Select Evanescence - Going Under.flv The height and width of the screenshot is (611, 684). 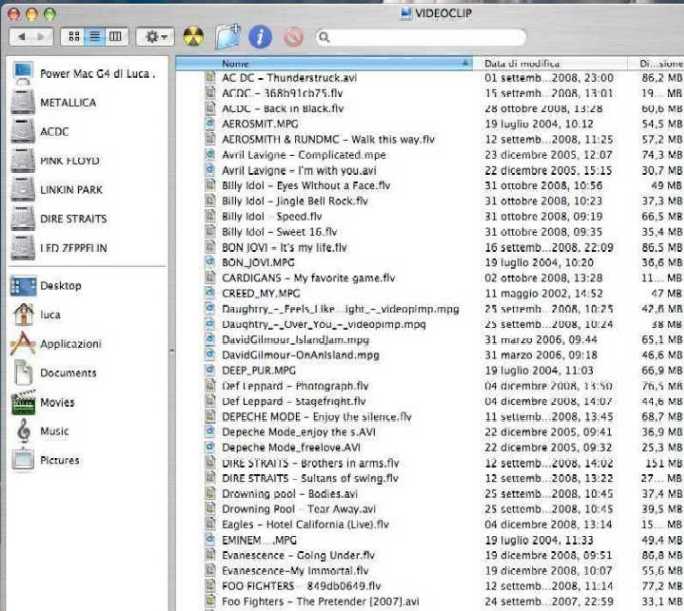click(298, 556)
